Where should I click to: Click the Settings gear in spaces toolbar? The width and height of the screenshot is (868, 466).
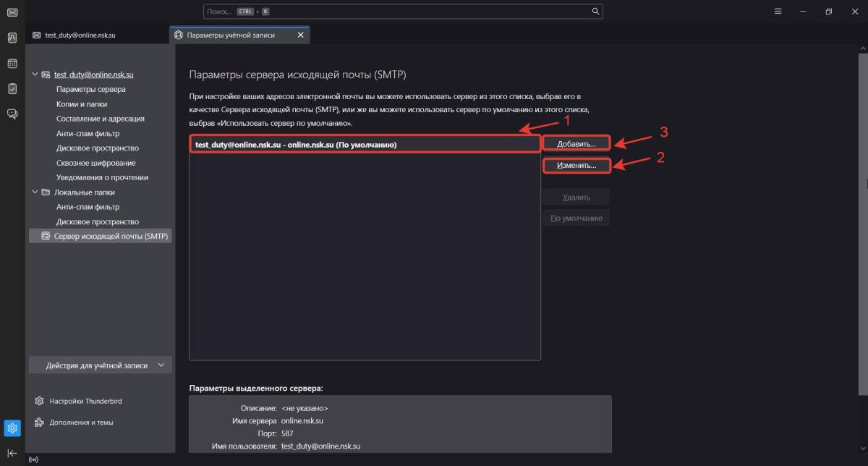12,428
